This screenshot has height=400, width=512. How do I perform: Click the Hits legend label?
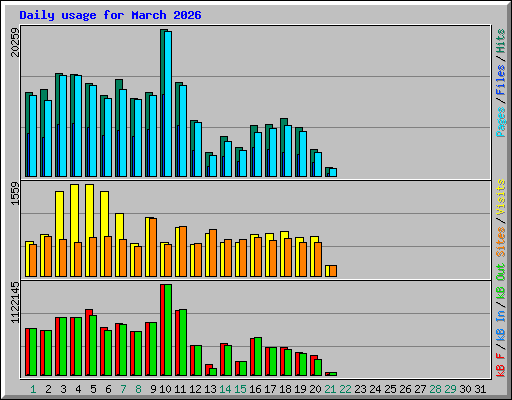point(501,41)
